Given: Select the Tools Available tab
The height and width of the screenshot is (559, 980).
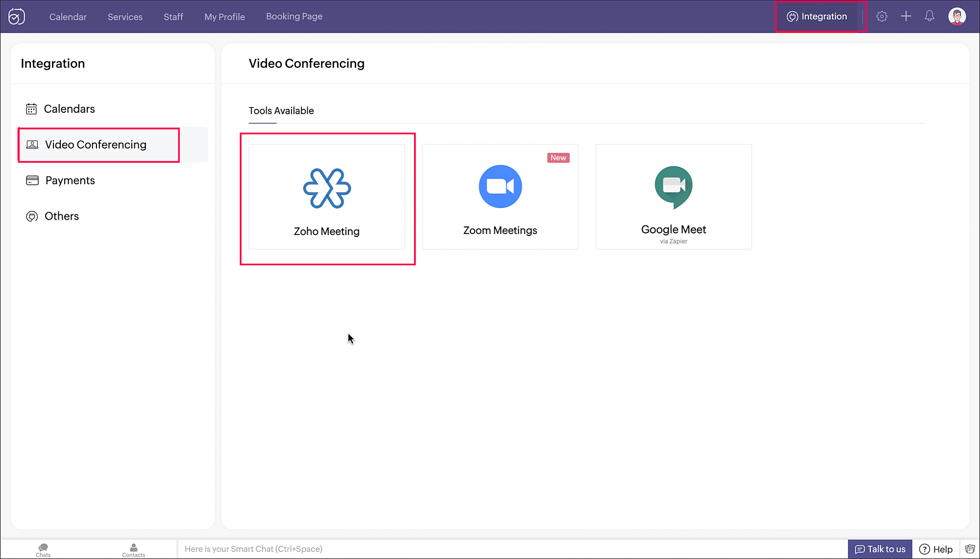Looking at the screenshot, I should (281, 111).
